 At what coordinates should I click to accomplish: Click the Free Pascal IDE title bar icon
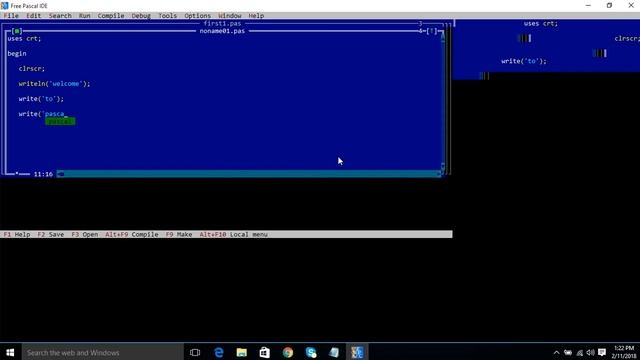point(4,6)
